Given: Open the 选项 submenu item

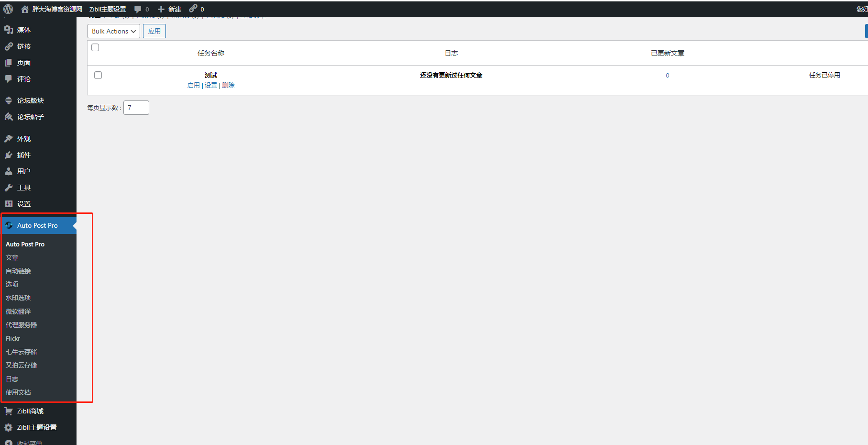Looking at the screenshot, I should (x=12, y=284).
